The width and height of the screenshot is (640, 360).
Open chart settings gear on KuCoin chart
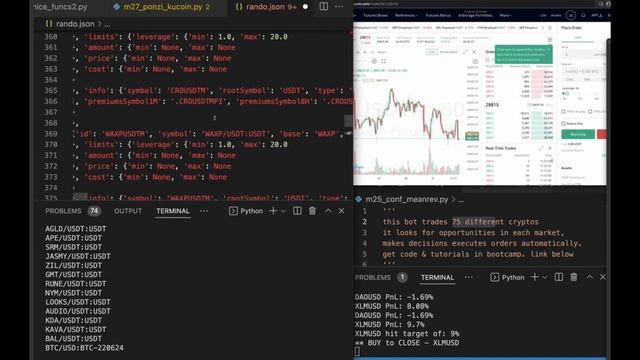coord(374,61)
